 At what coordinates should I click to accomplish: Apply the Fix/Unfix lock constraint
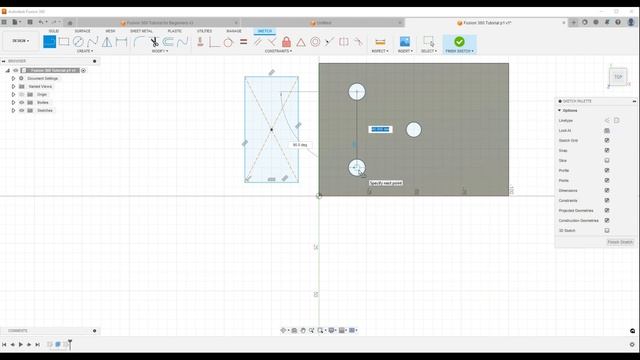pyautogui.click(x=287, y=42)
